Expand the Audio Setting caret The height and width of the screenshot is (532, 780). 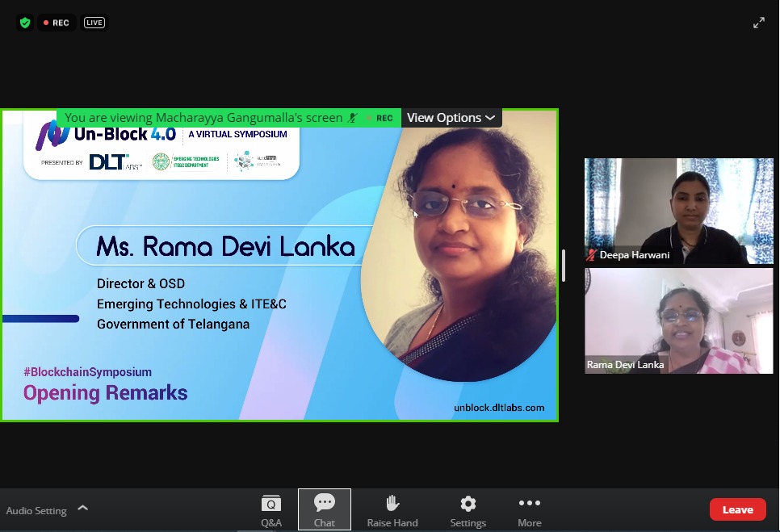[83, 508]
